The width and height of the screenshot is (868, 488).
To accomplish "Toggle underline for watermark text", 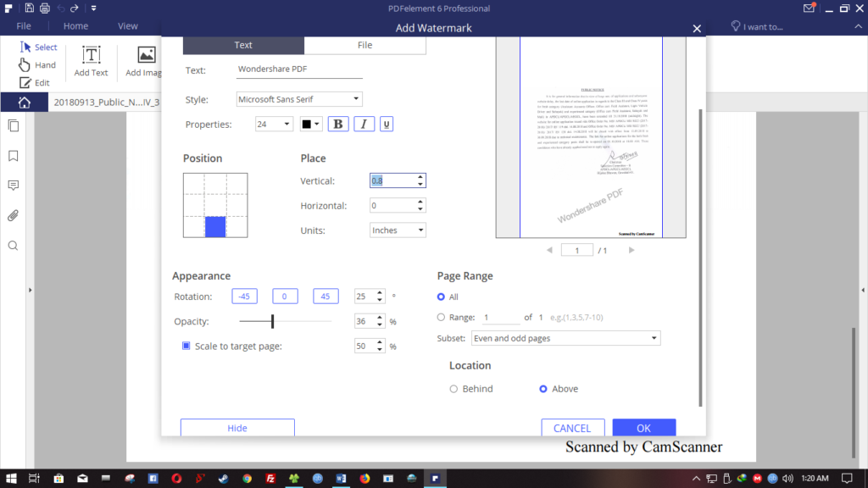I will coord(387,124).
